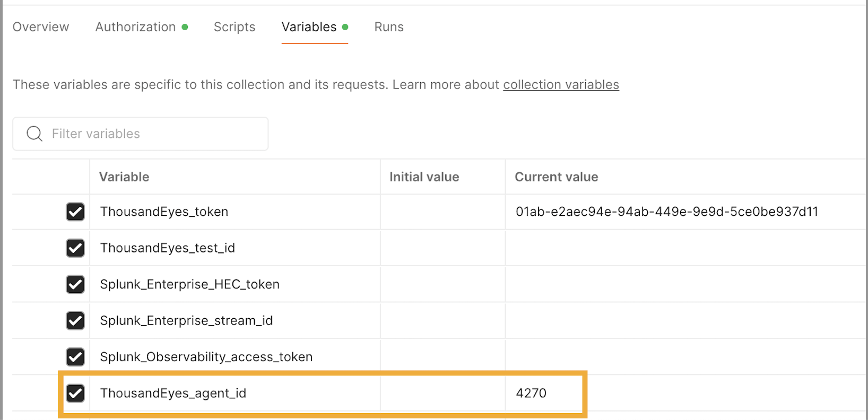Select the ThousandEyes_test_id variable name
Viewport: 868px width, 420px height.
(x=168, y=248)
